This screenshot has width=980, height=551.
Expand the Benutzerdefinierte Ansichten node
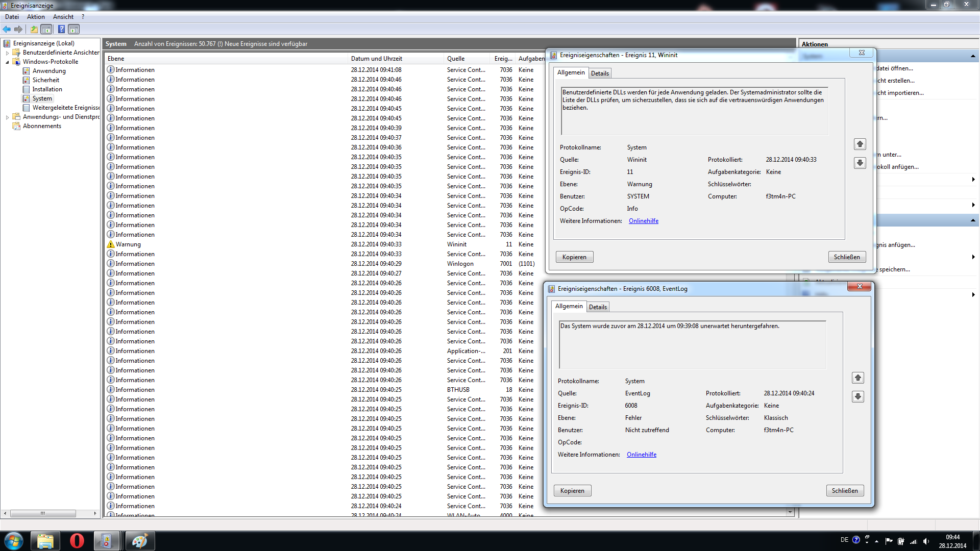coord(7,53)
